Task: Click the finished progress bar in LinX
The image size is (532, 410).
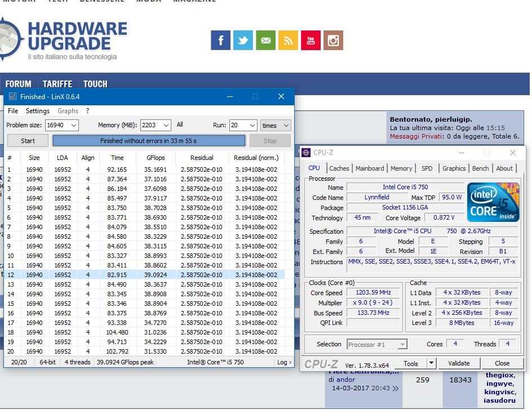Action: [x=149, y=141]
